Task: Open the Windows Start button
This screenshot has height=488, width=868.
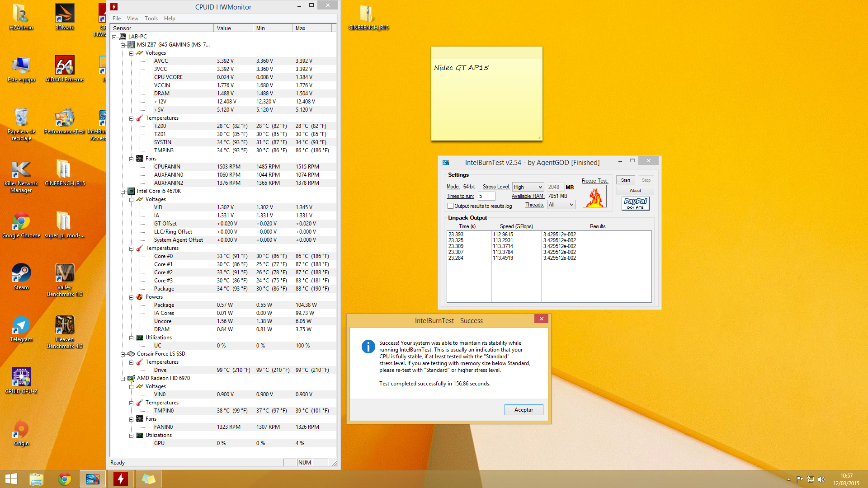Action: point(11,479)
